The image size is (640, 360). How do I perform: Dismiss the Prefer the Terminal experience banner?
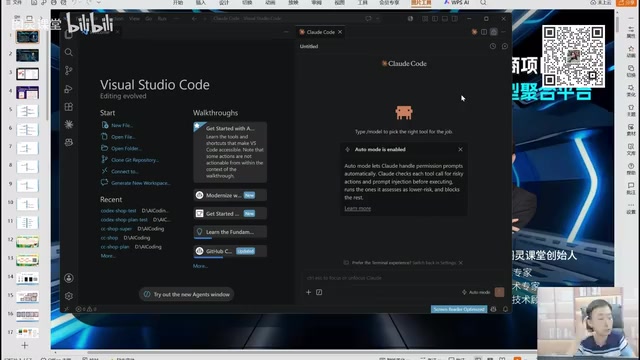tap(461, 263)
